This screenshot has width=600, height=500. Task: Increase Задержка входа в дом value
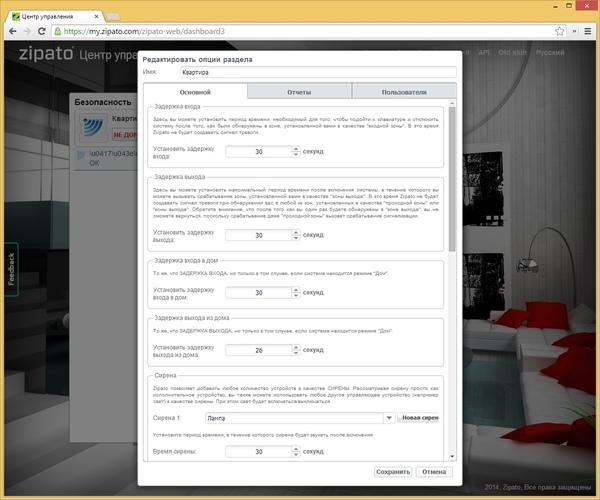(296, 290)
